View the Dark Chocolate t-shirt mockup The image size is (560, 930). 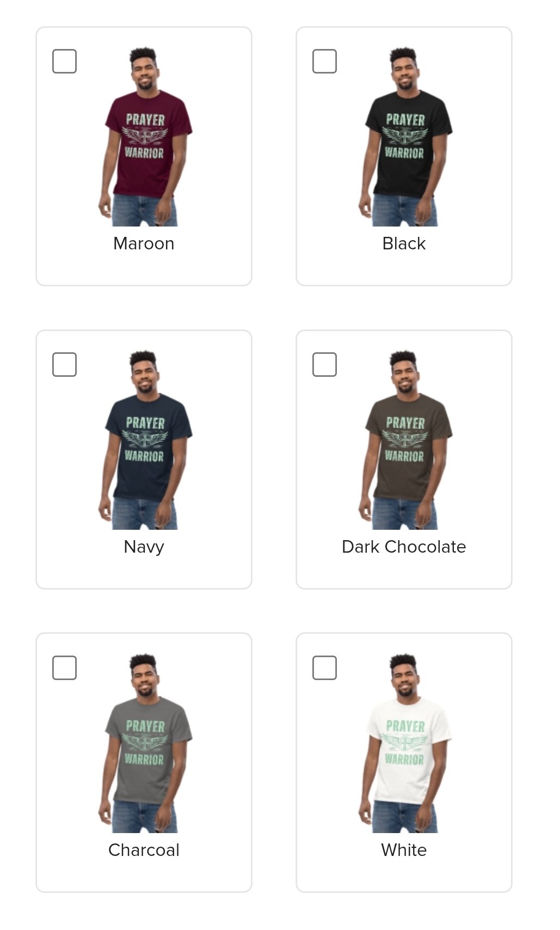pyautogui.click(x=405, y=440)
